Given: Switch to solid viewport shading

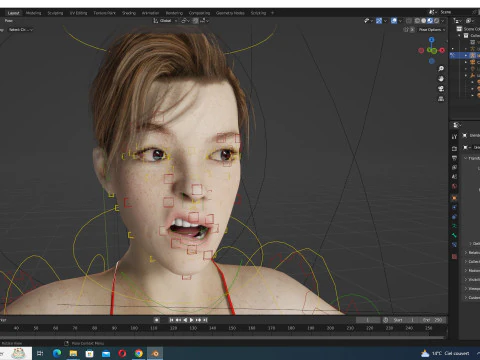Looking at the screenshot, I should (x=424, y=21).
